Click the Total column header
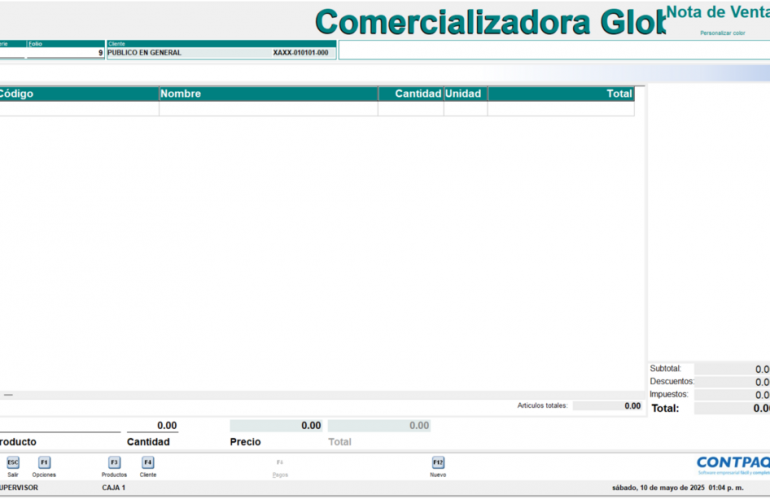The width and height of the screenshot is (770, 499). coord(560,94)
